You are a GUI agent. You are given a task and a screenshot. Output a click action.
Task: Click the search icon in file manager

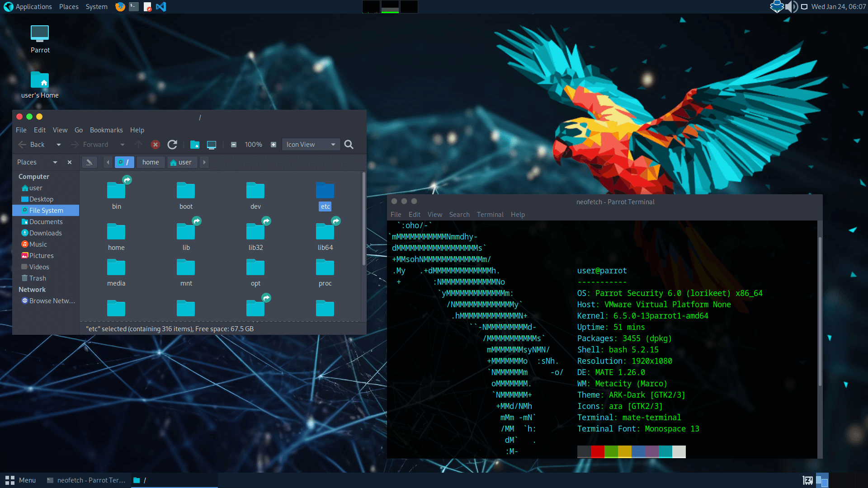coord(349,144)
